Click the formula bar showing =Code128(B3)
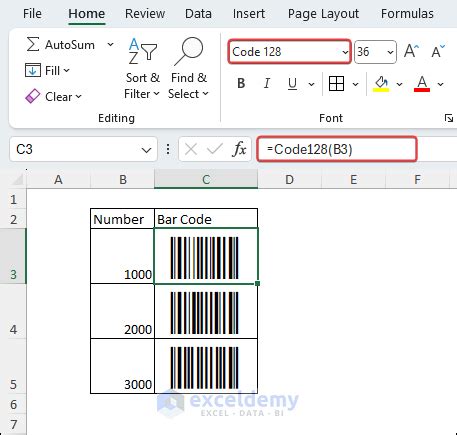The height and width of the screenshot is (435, 457). coord(337,149)
